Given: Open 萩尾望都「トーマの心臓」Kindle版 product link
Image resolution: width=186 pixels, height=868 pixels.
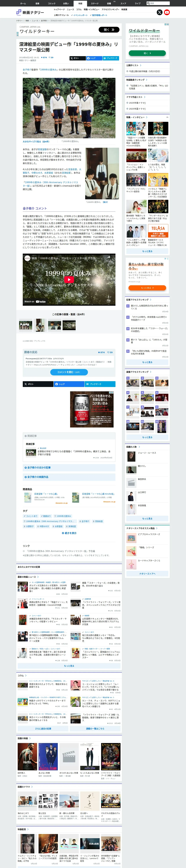Looking at the screenshot, I should pyautogui.click(x=98, y=494).
